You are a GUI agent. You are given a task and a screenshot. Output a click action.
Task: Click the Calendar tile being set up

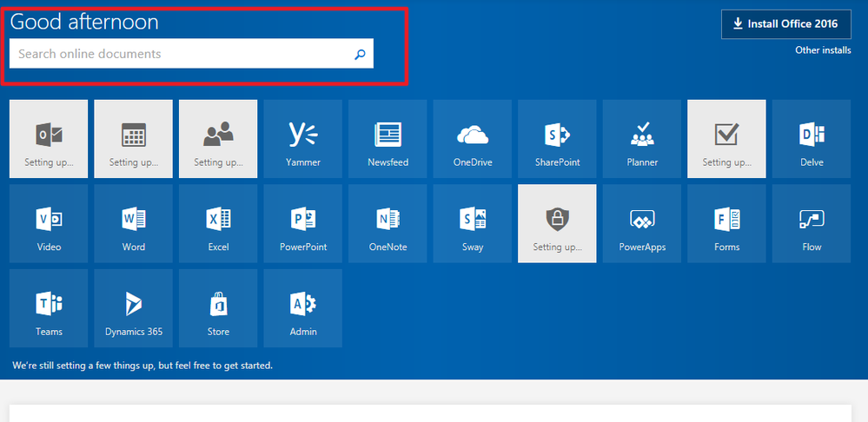pos(134,139)
